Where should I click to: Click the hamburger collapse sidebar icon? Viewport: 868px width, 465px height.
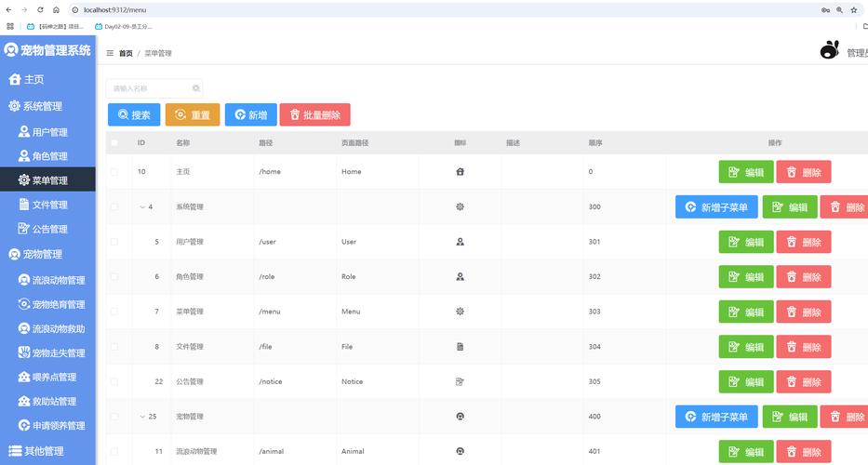110,53
